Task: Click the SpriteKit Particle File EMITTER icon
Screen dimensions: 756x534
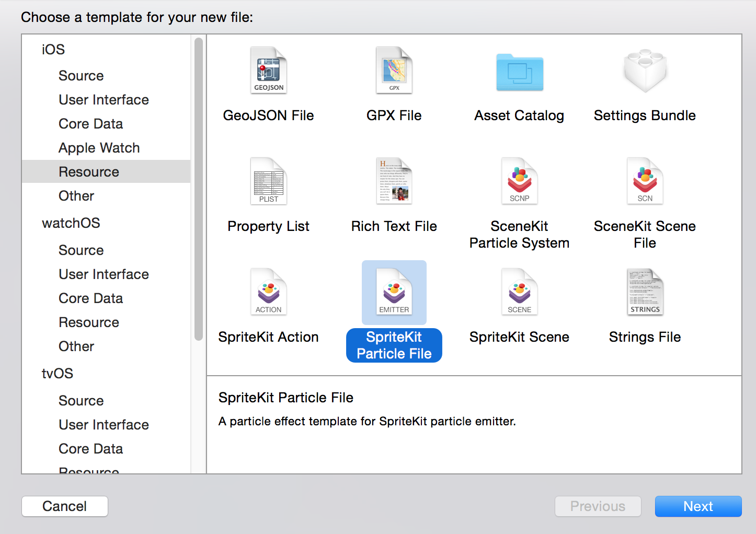Action: tap(394, 292)
